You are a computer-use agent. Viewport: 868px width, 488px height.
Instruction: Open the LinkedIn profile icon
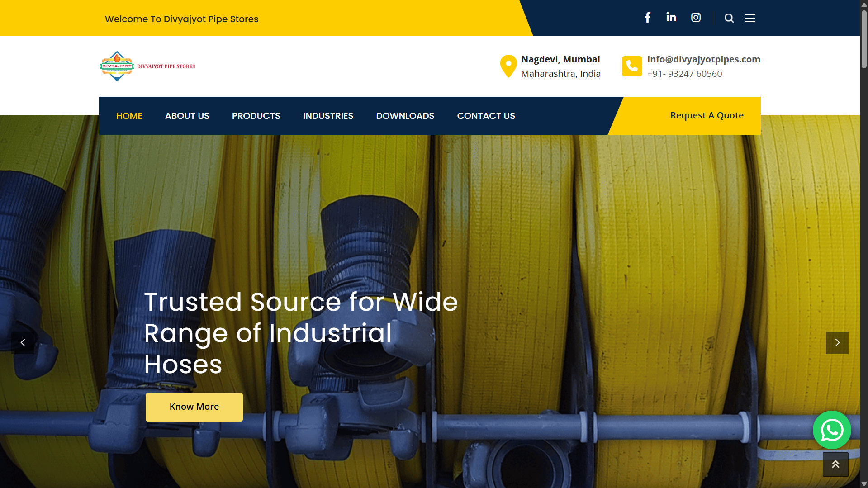[x=671, y=17]
